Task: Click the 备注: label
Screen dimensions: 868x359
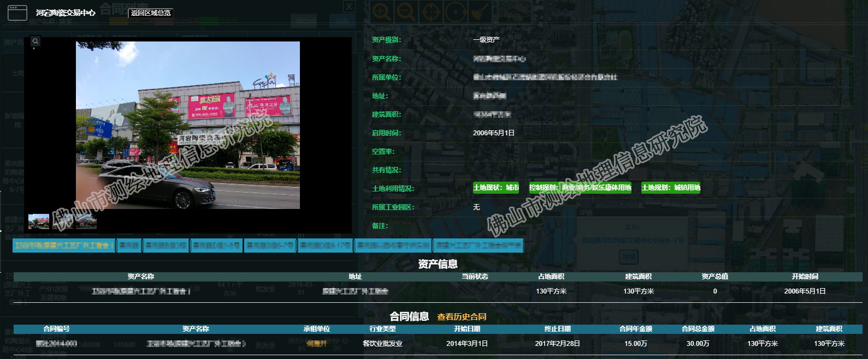Action: pos(380,226)
